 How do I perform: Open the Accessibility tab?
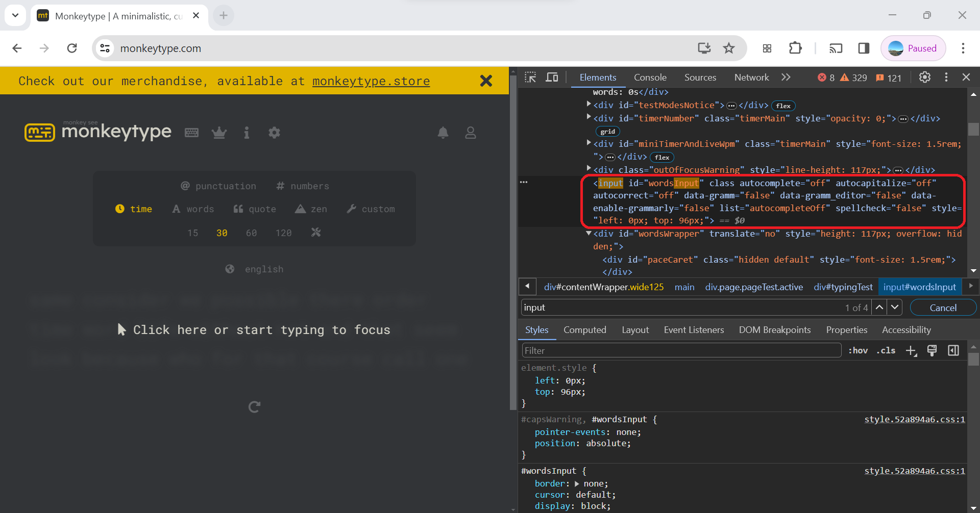point(906,330)
